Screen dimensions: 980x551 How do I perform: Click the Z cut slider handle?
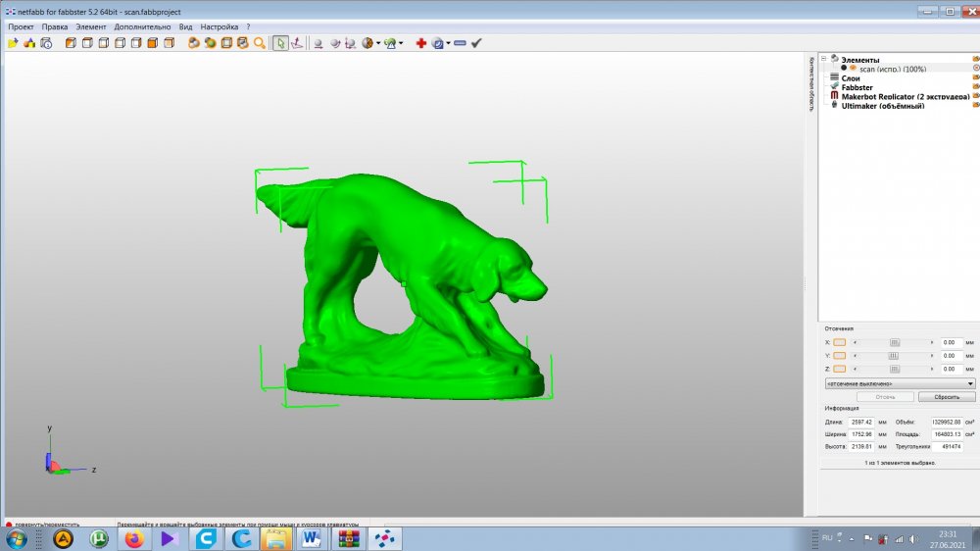(x=895, y=369)
